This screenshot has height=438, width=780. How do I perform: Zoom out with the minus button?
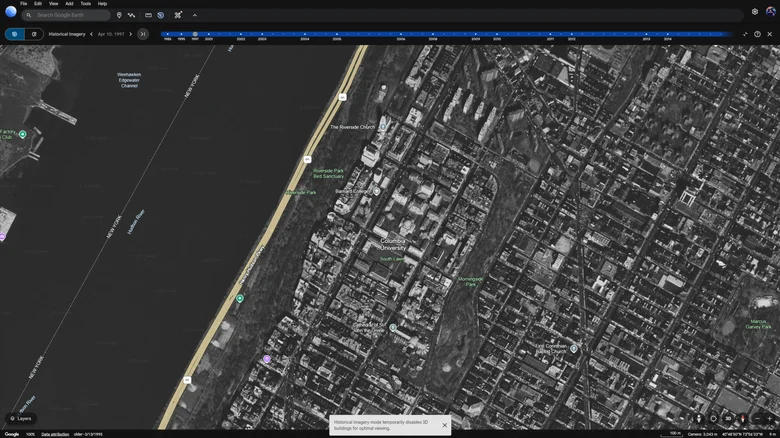tap(758, 419)
